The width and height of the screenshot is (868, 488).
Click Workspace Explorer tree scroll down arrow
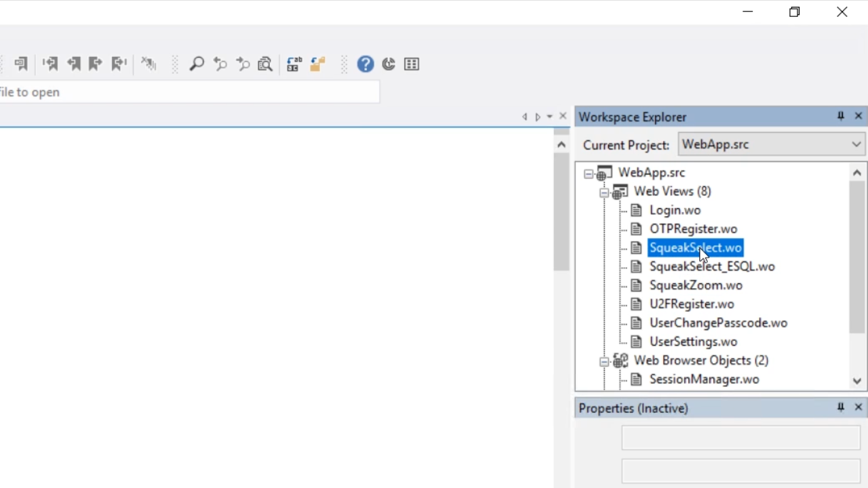pos(856,381)
